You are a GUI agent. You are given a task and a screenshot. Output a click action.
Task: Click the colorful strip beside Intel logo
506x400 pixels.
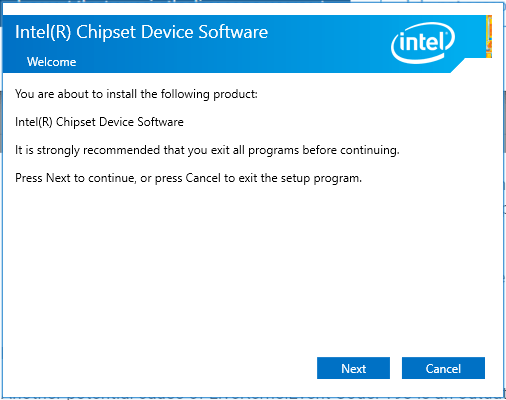point(489,36)
